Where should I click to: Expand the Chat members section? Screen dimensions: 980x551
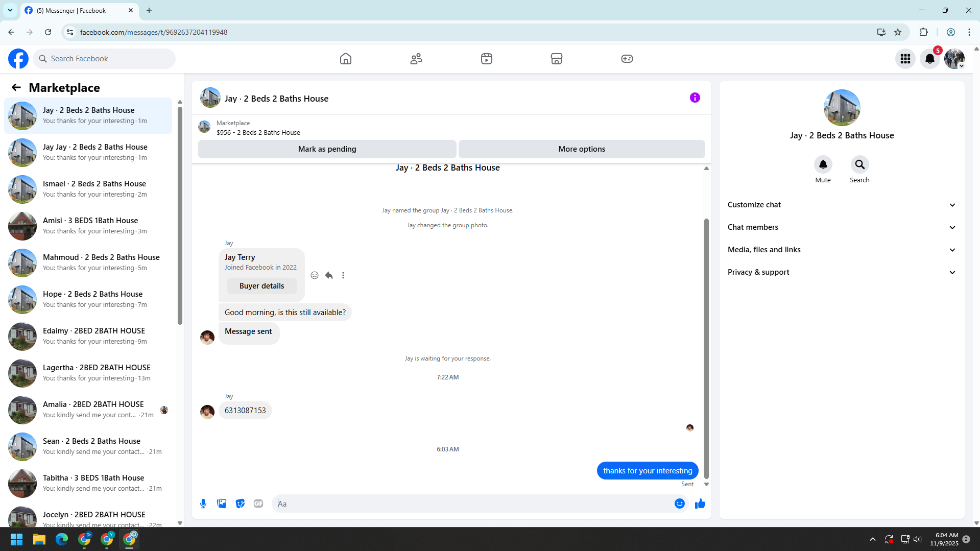(841, 227)
